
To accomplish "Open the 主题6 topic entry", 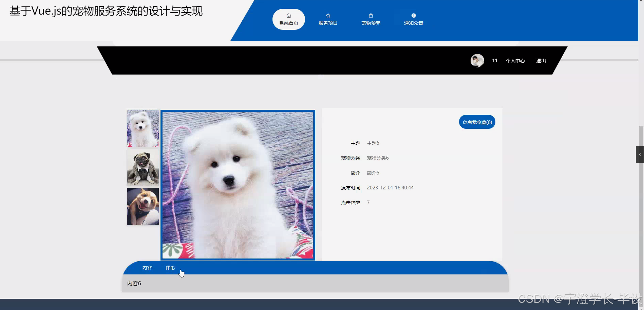I will [x=373, y=143].
